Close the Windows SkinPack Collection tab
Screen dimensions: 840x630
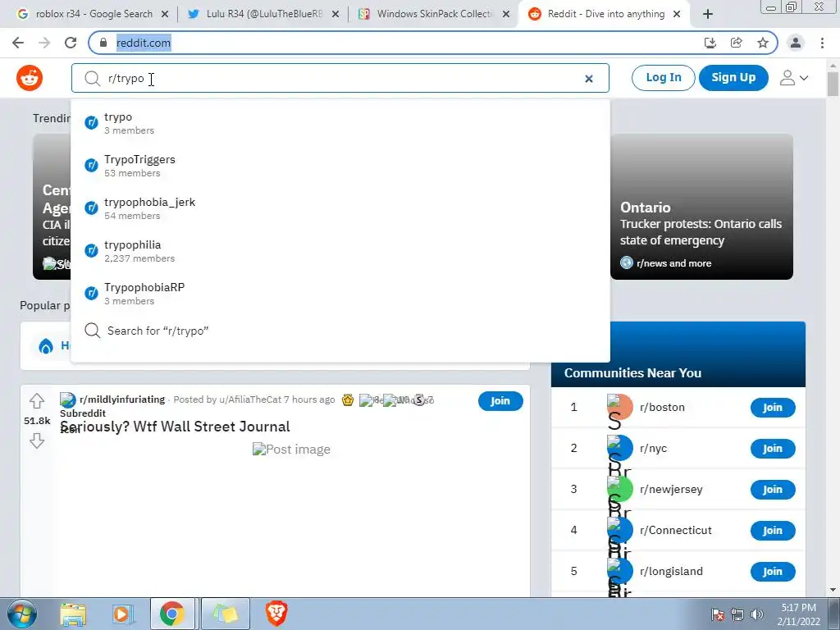(x=505, y=15)
